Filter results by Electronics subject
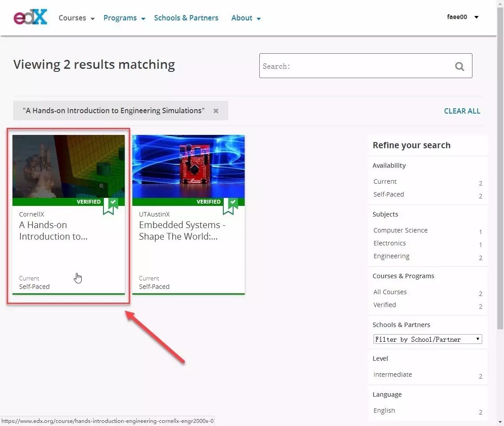Viewport: 504px width, 426px height. (x=389, y=243)
